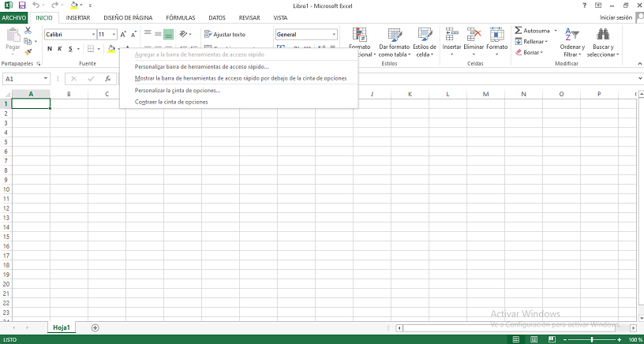Add a new sheet with plus button

(x=95, y=327)
